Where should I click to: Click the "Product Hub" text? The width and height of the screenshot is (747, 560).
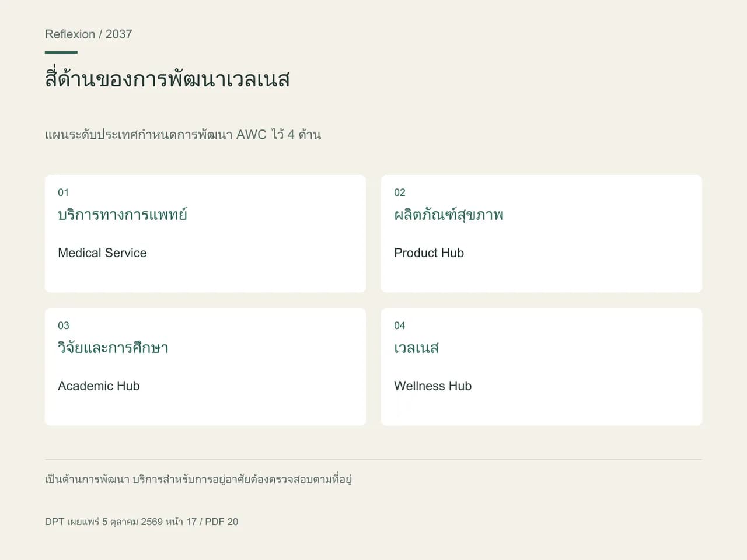click(429, 253)
